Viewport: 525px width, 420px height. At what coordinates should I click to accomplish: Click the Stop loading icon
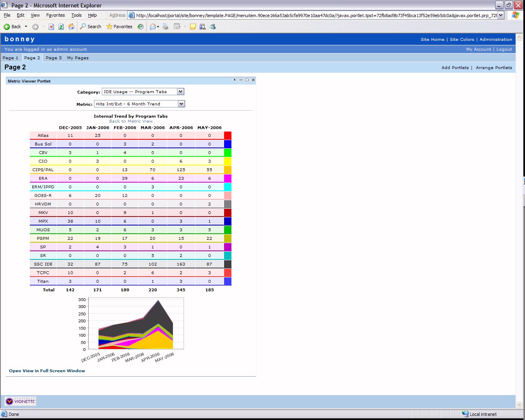[51, 27]
